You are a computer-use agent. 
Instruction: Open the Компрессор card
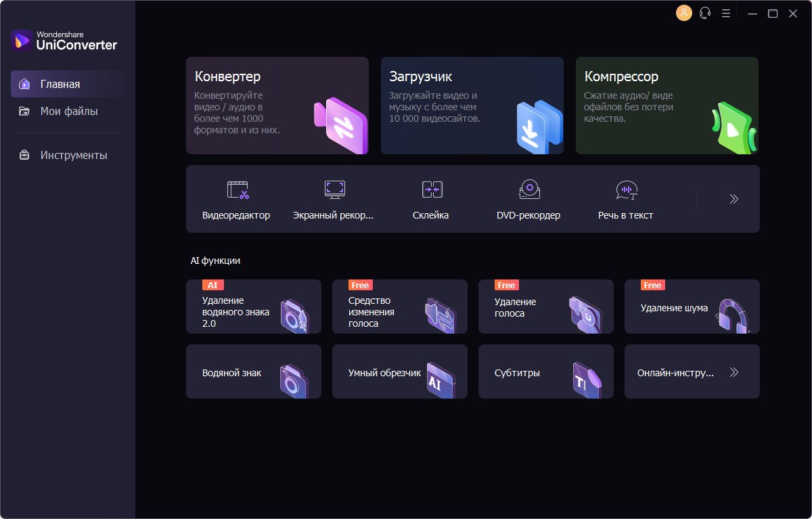pos(667,106)
